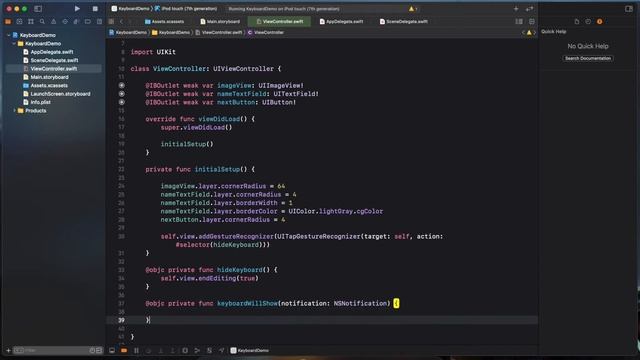Select SceneDelegate.swift in navigator
The height and width of the screenshot is (360, 640).
[x=51, y=60]
